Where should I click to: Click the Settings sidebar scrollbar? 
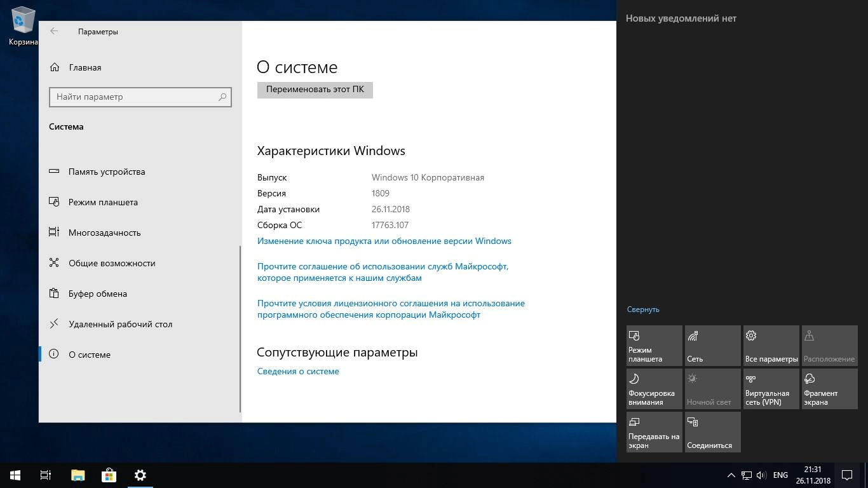point(240,329)
